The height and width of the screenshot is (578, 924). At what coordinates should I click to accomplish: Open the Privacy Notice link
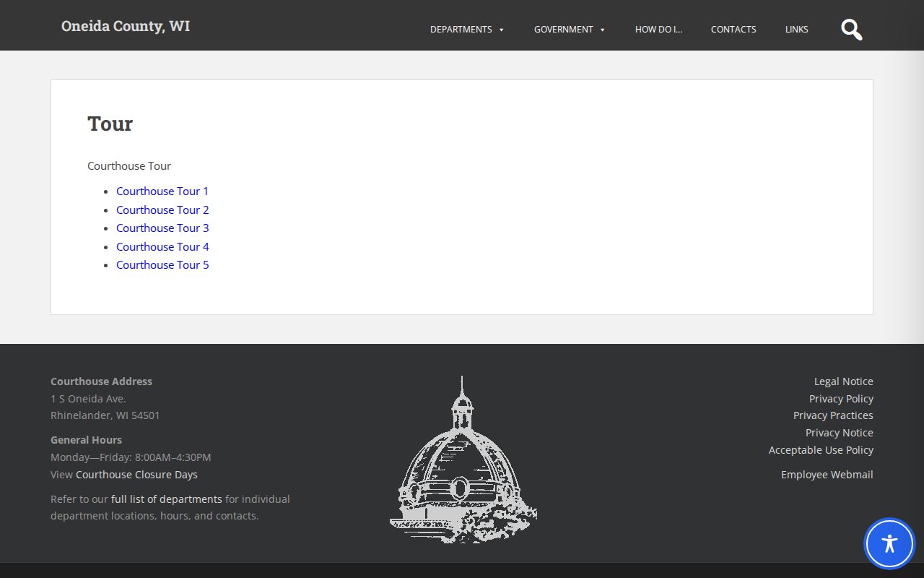(840, 433)
